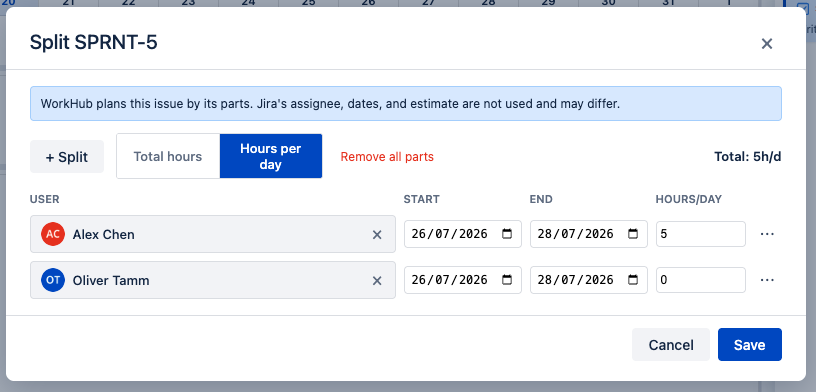The image size is (816, 392).
Task: Add a new part with + Split
Action: coord(67,157)
